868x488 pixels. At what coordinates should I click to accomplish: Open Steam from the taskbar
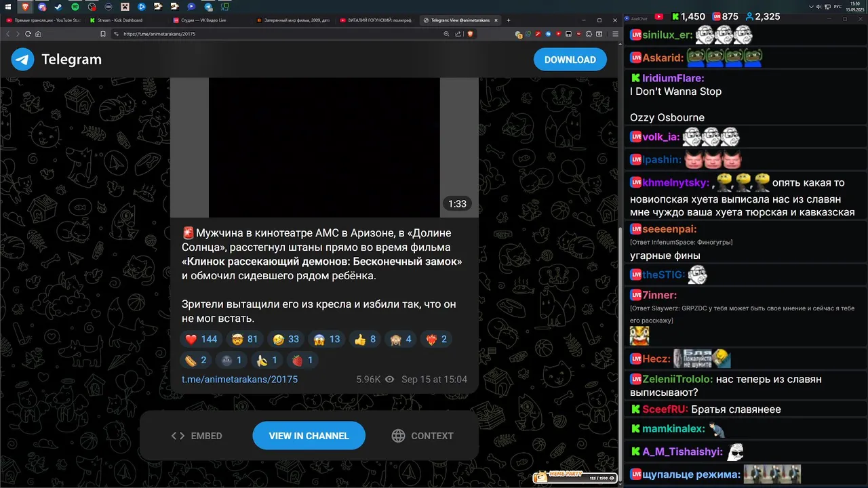(x=58, y=7)
